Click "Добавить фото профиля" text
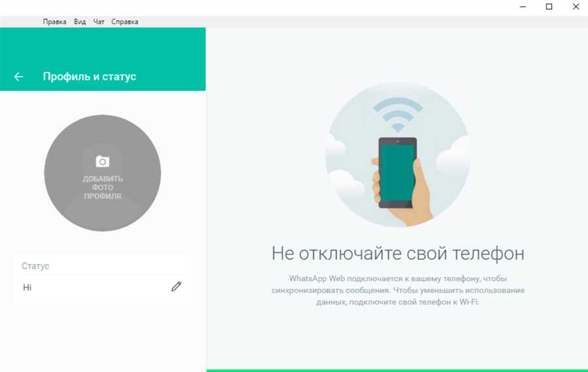The image size is (588, 372). 103,187
